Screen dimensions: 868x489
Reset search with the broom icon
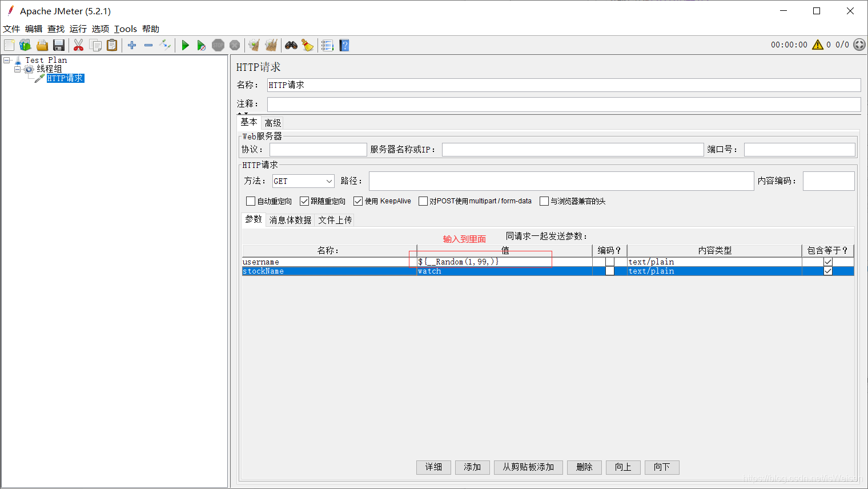[x=308, y=45]
